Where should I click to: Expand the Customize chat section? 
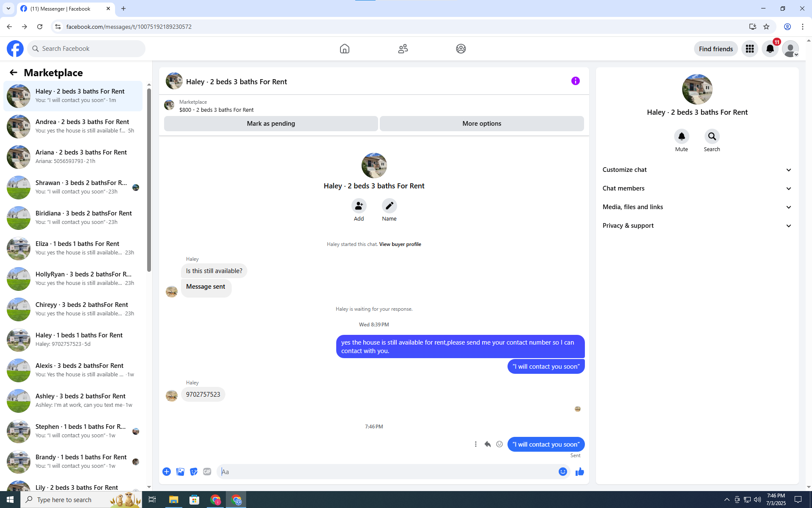pos(697,170)
